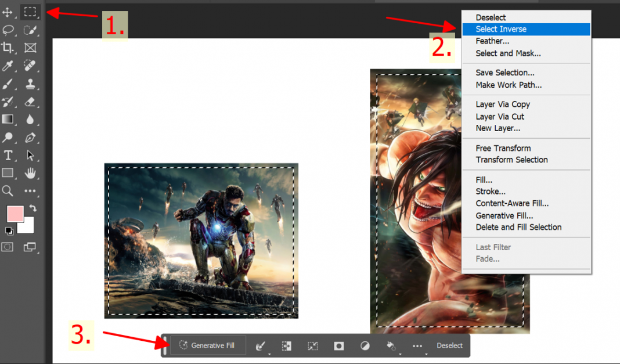Click Content-Aware Fill... in the context menu

tap(512, 203)
